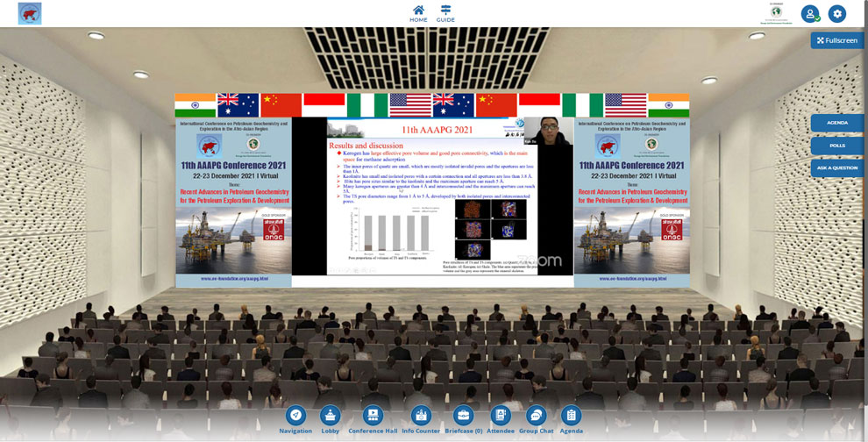Screen dimensions: 868x442
Task: Click the left 11th AAAPG Conference 2021 banner
Action: click(233, 203)
